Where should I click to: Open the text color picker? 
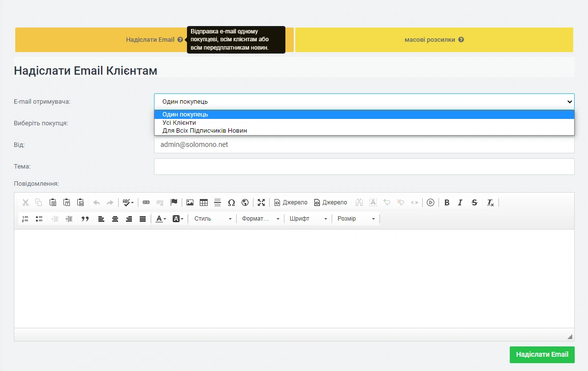pyautogui.click(x=160, y=219)
